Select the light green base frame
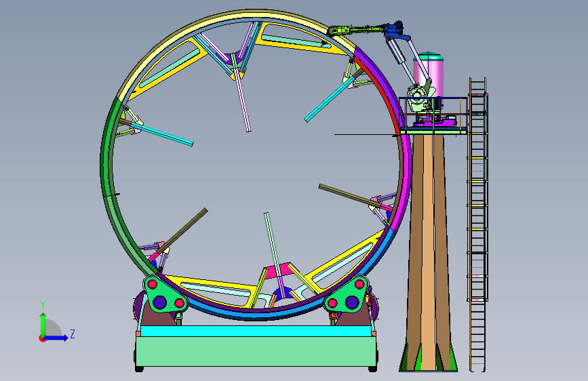This screenshot has width=588, height=381. [x=256, y=351]
